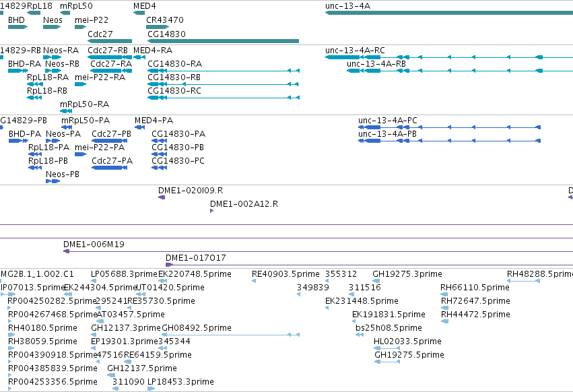Screen dimensions: 573x392
Task: Click EST RH44472.5prime
Action: pos(445,321)
